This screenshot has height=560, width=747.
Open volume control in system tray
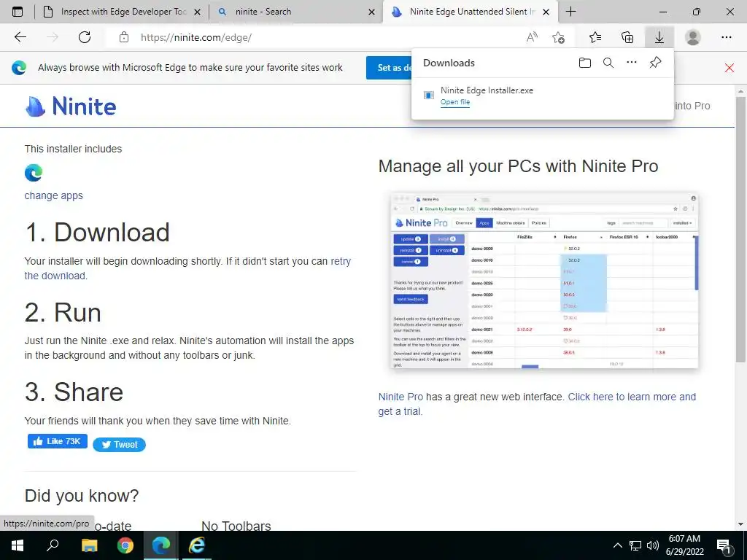pos(653,545)
